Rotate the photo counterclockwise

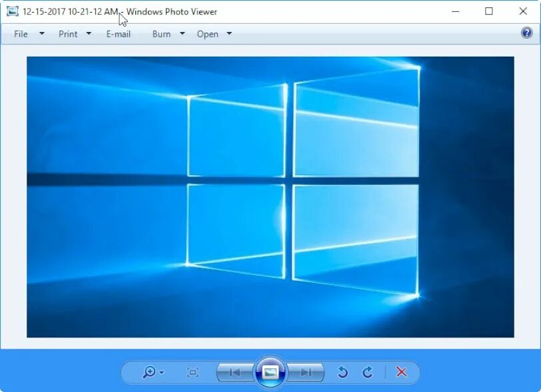[342, 372]
